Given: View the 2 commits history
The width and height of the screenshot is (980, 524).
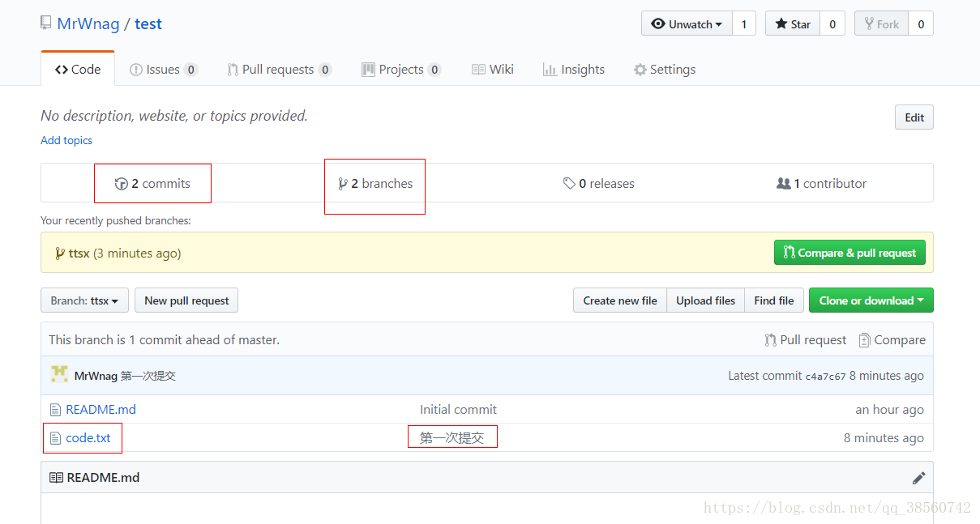Looking at the screenshot, I should point(152,184).
